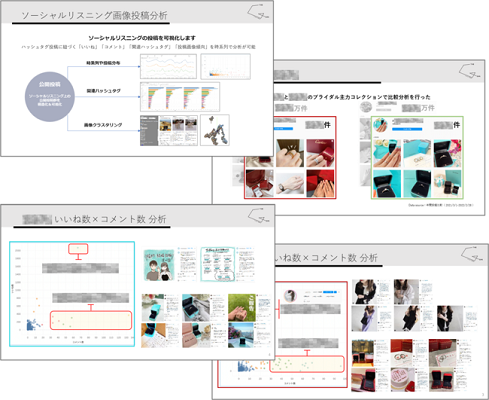Click the ring profile picture in the green frame
This screenshot has height=400, width=489.
click(x=380, y=126)
